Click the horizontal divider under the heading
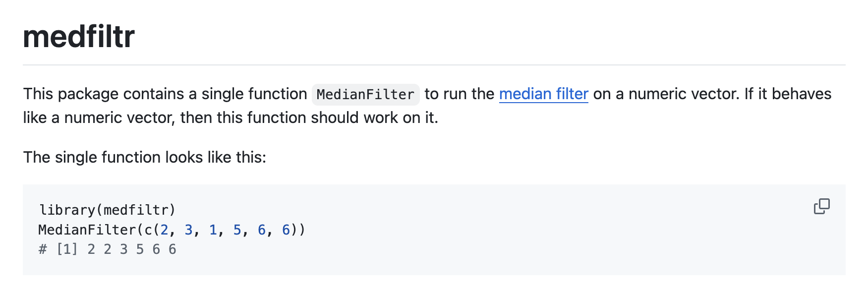Viewport: 868px width, 297px height. [x=434, y=63]
